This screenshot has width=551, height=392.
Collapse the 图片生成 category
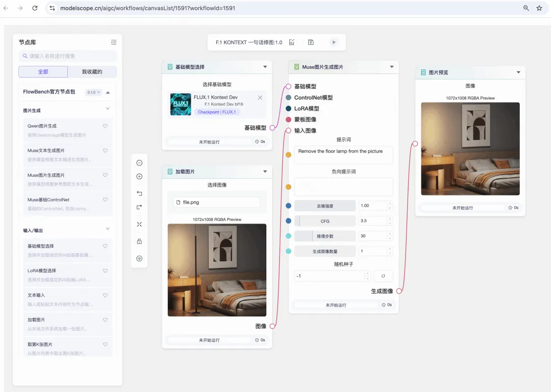point(108,109)
